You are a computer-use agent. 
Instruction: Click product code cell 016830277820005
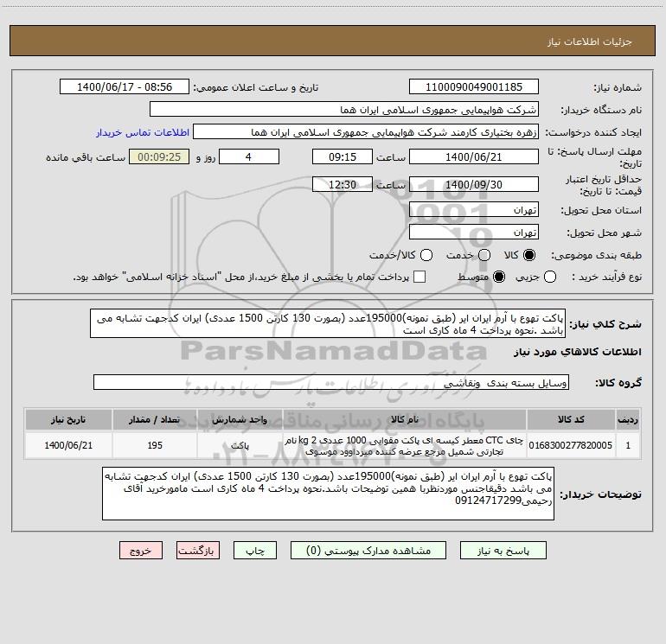(x=571, y=445)
